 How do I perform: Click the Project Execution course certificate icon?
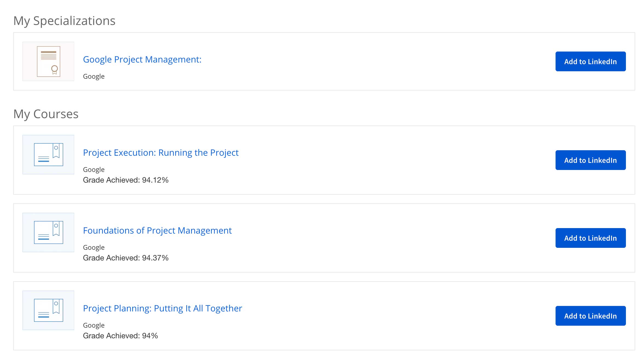click(48, 155)
